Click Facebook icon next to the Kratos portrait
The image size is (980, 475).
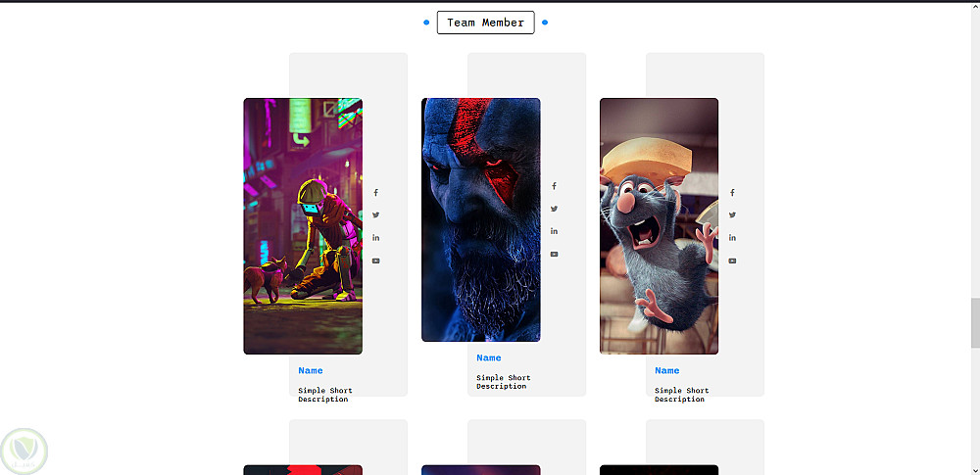pyautogui.click(x=554, y=186)
